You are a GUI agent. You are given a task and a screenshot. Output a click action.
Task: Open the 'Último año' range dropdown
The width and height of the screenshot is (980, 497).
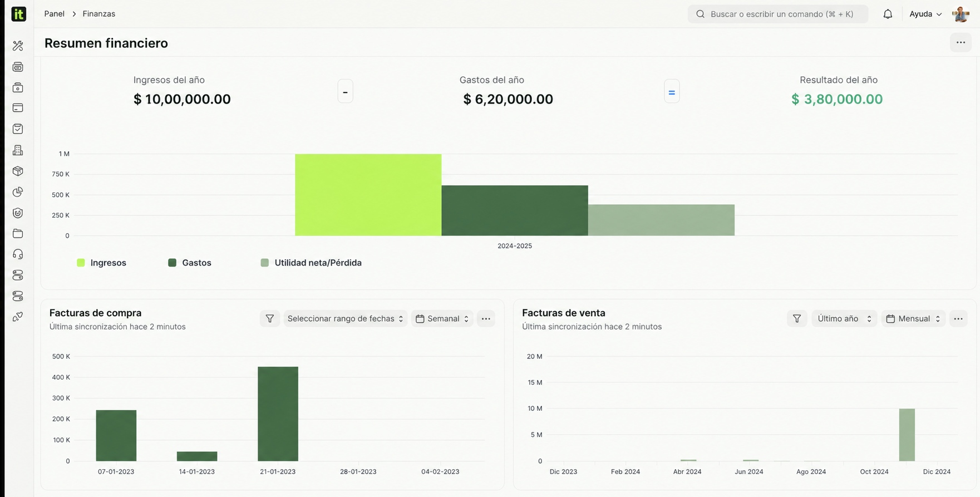click(844, 319)
